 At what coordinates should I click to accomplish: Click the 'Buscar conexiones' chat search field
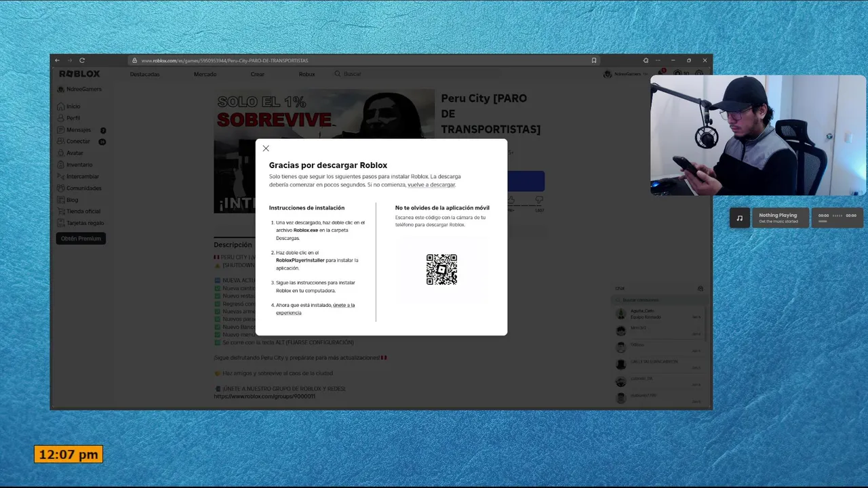pyautogui.click(x=659, y=300)
